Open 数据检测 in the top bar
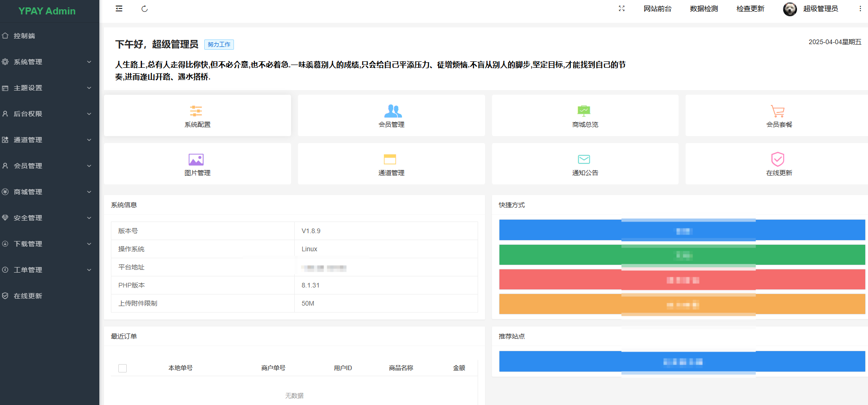 [704, 9]
